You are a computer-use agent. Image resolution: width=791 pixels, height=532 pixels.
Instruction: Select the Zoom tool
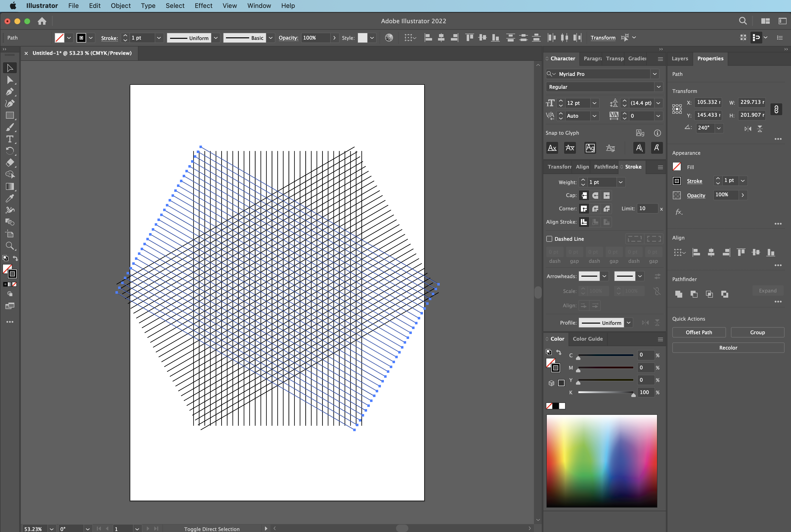point(10,246)
